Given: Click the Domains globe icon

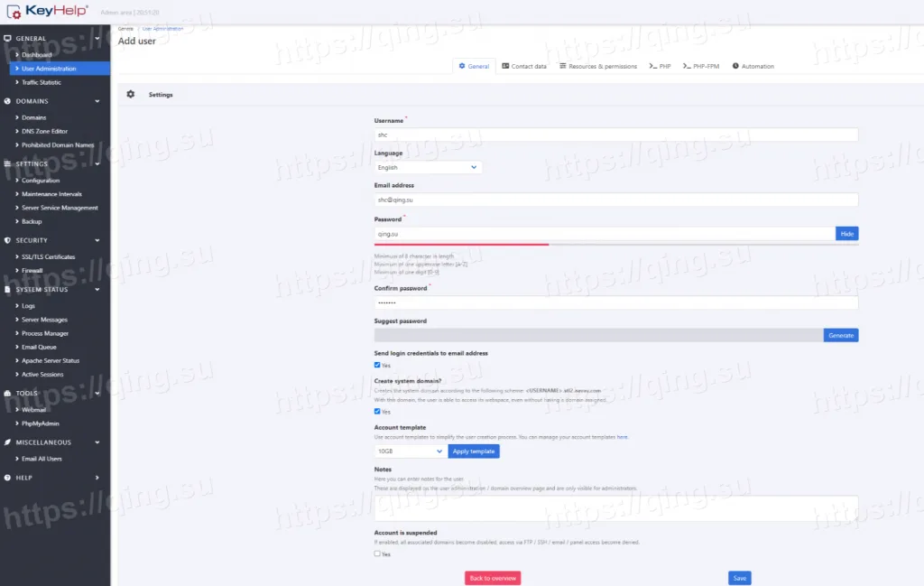Looking at the screenshot, I should (7, 101).
